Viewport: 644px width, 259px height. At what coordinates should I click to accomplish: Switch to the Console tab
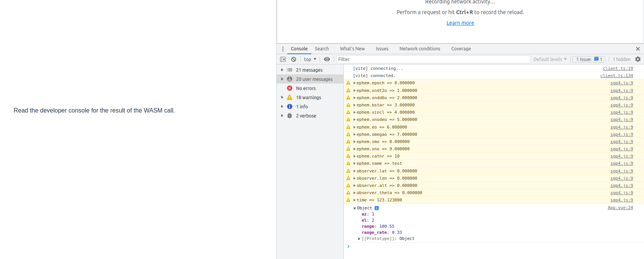[x=299, y=49]
